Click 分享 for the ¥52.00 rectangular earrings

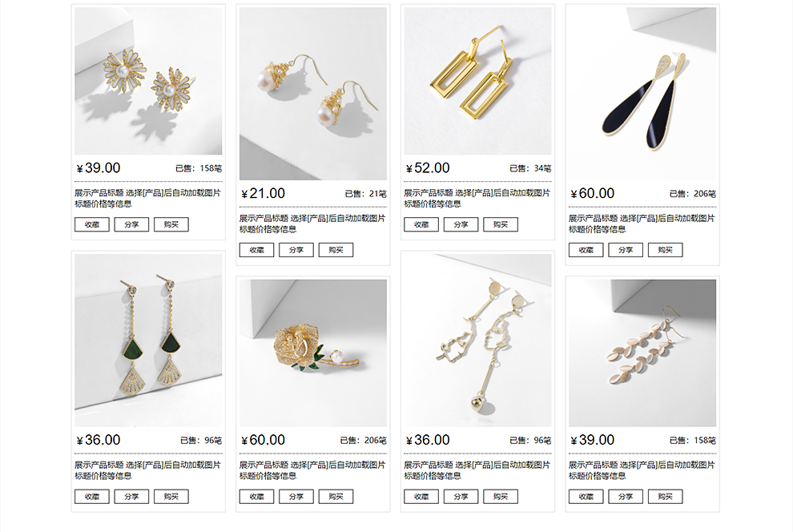click(461, 224)
